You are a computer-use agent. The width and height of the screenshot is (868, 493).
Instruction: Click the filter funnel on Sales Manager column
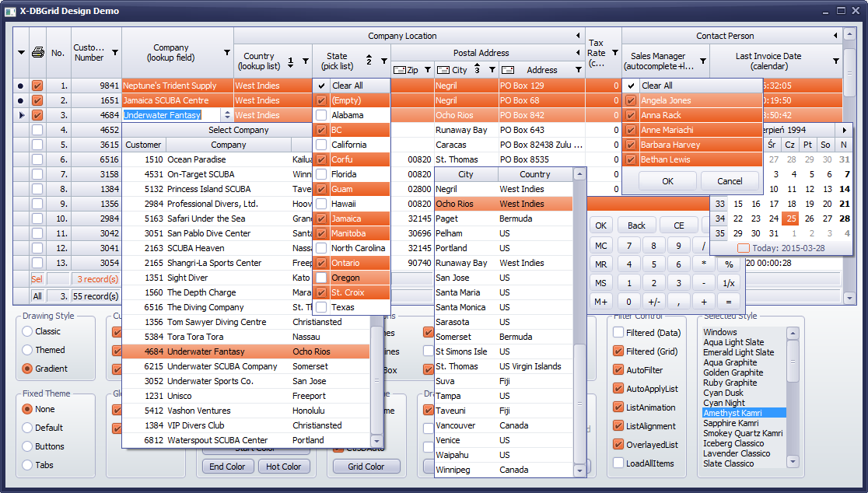[x=703, y=61]
